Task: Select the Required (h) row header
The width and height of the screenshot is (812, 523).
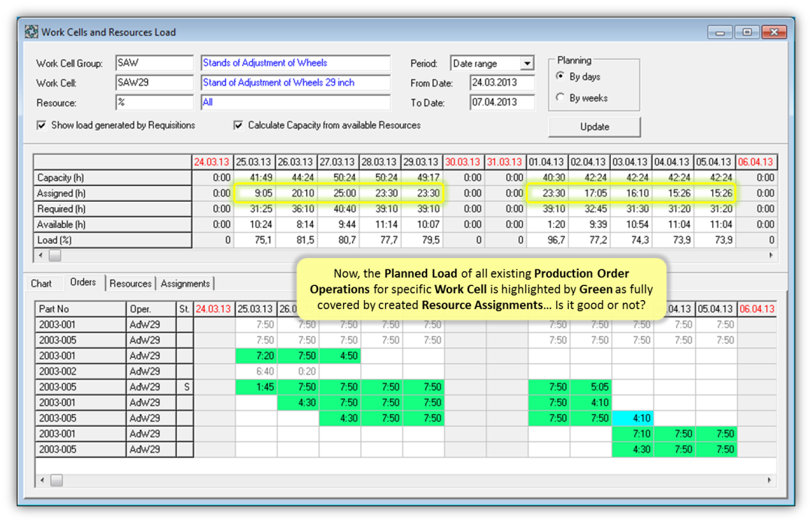Action: click(x=113, y=209)
